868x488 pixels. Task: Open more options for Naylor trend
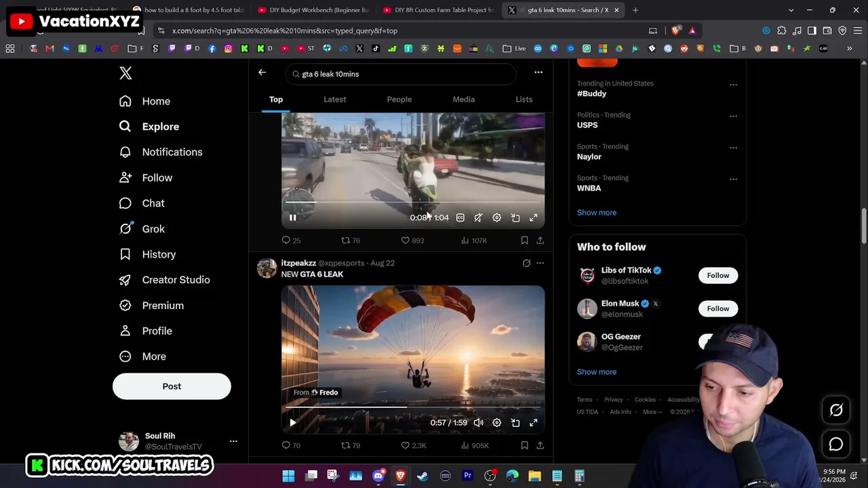click(x=733, y=148)
